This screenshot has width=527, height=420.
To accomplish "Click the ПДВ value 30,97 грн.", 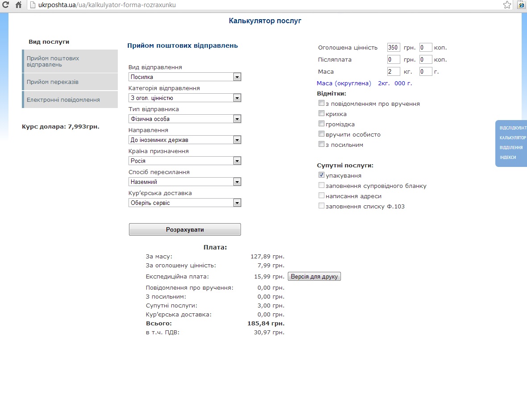I will (269, 333).
